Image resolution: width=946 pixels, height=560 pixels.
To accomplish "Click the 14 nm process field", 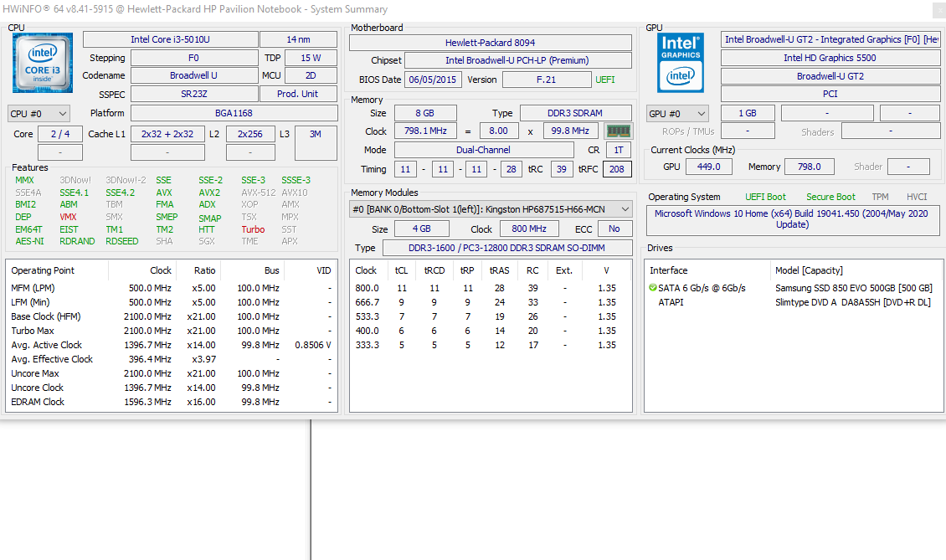I will [x=298, y=39].
